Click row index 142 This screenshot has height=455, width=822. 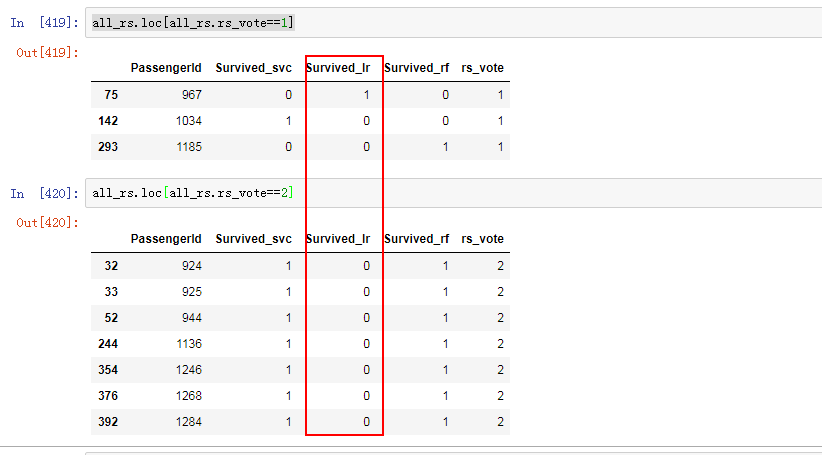(108, 121)
